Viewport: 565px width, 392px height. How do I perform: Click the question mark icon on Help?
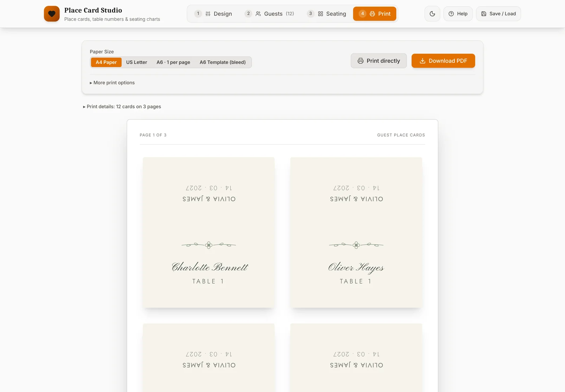pos(451,14)
